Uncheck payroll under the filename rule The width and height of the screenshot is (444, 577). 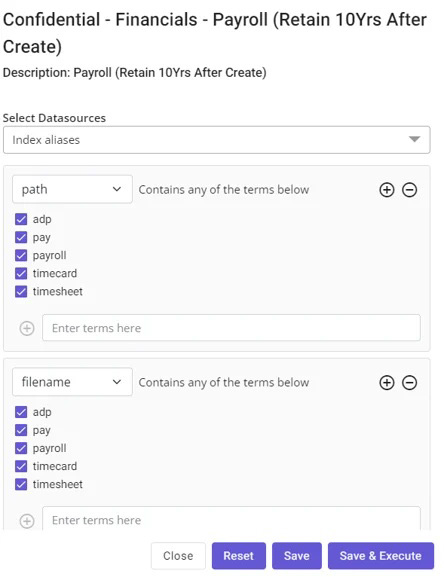tap(21, 448)
